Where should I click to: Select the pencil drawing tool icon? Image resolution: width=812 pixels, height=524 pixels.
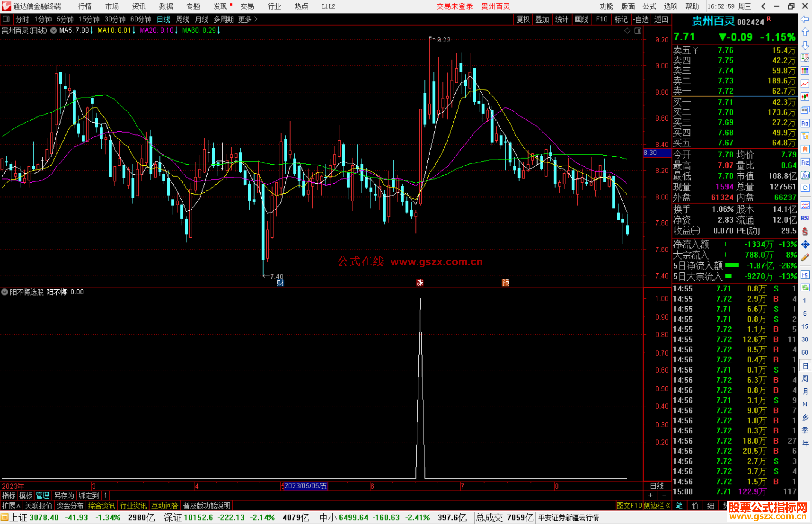[x=805, y=257]
